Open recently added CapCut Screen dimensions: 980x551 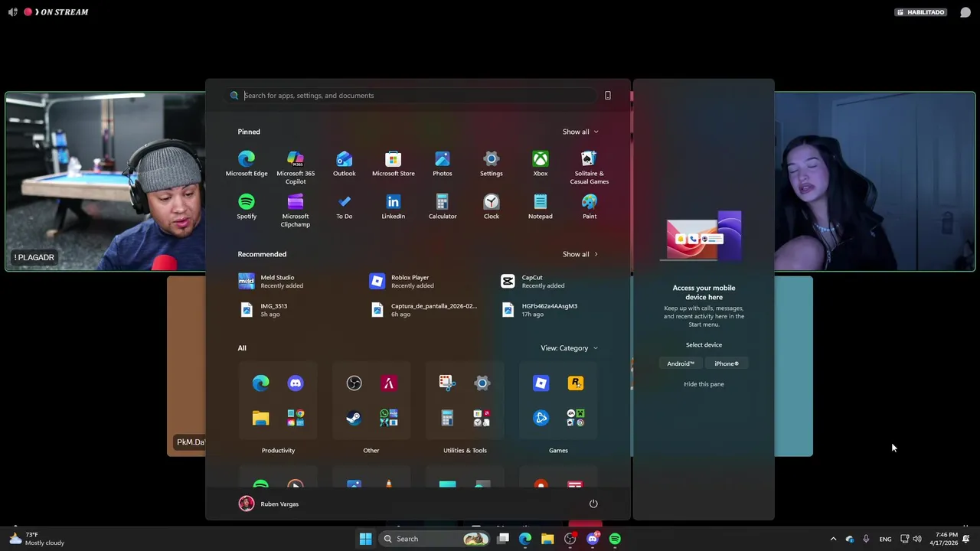click(534, 282)
